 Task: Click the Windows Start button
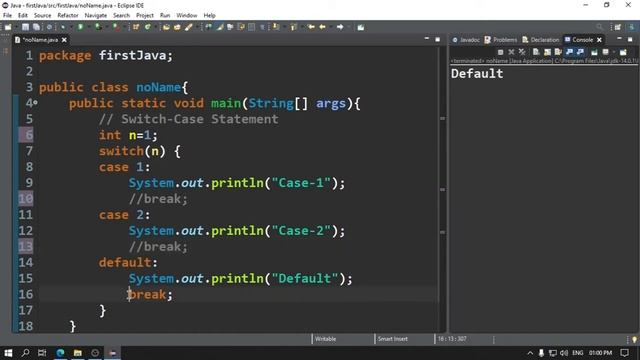(8, 353)
